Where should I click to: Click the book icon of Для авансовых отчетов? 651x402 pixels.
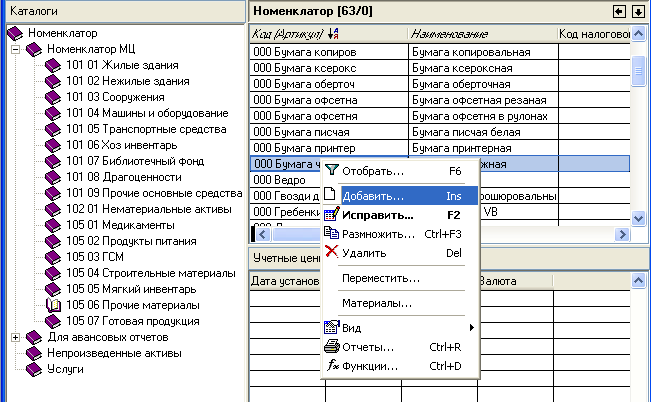34,337
